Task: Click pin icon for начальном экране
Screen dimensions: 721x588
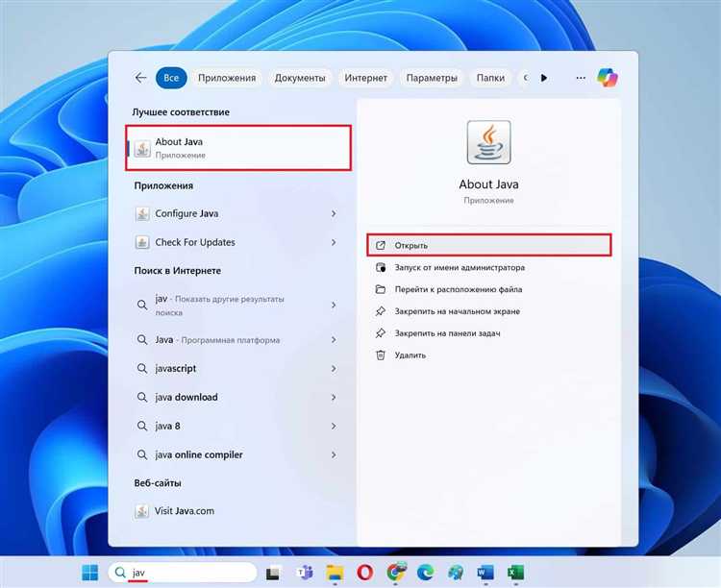Action: click(381, 311)
